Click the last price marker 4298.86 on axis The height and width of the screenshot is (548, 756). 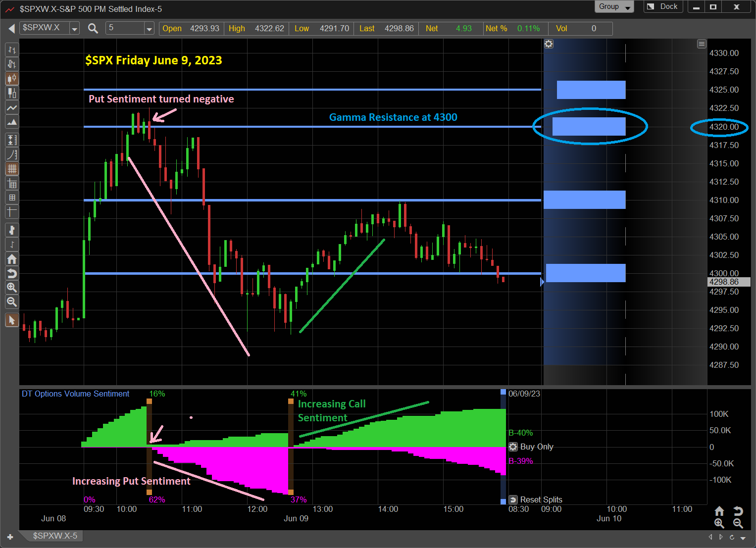pyautogui.click(x=729, y=282)
